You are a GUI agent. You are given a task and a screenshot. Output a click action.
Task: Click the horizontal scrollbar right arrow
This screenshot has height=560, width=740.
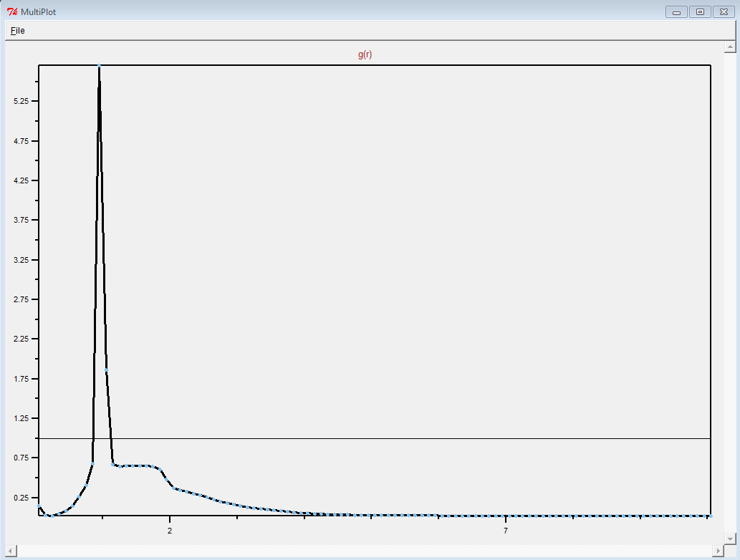tap(718, 551)
